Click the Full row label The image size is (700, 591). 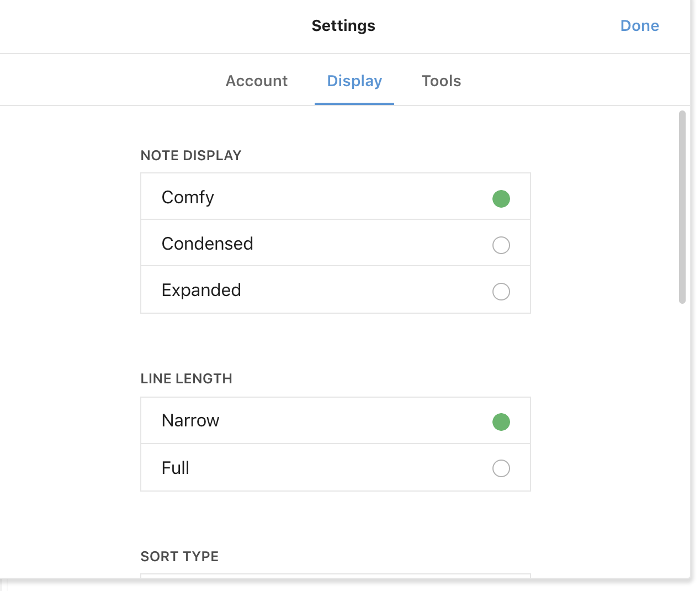(x=175, y=468)
